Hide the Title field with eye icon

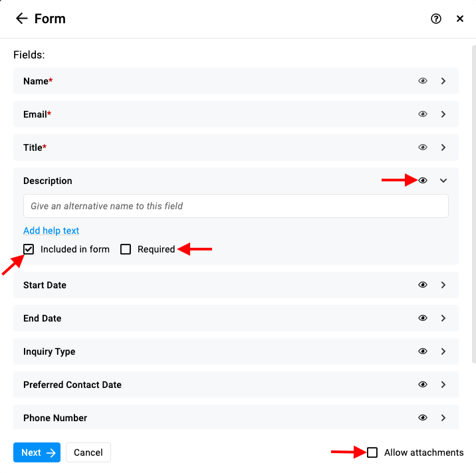(x=423, y=147)
